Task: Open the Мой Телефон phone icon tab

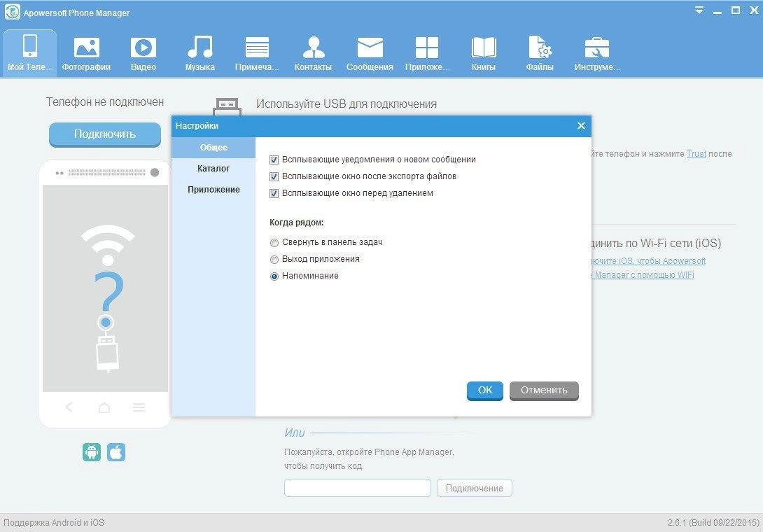Action: 29,52
